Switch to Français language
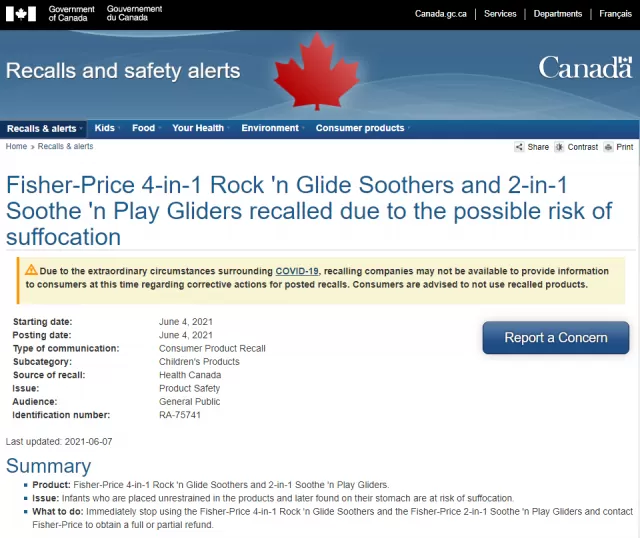 [615, 13]
